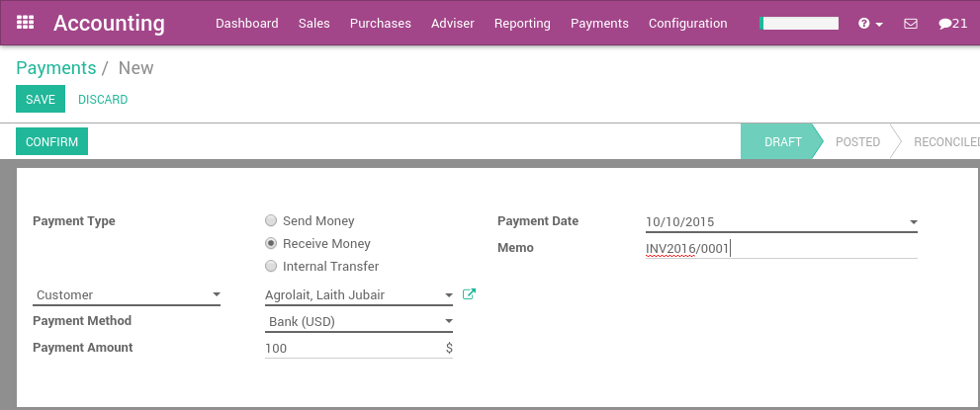Click the Payment Amount input field

(x=351, y=349)
